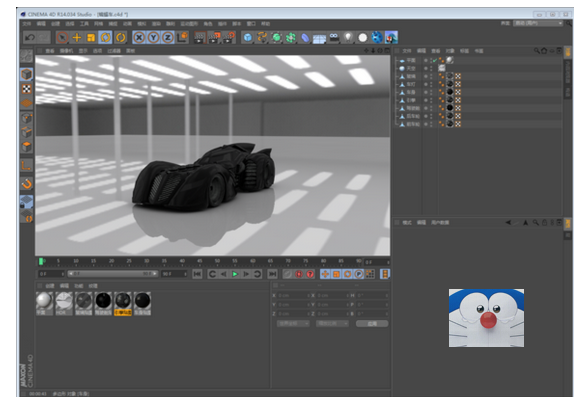Lock the X axis button
574x397 pixels.
pyautogui.click(x=139, y=37)
